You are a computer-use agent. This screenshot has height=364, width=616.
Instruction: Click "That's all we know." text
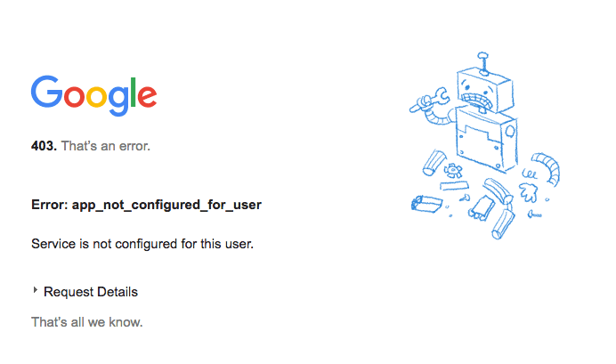[x=87, y=322]
